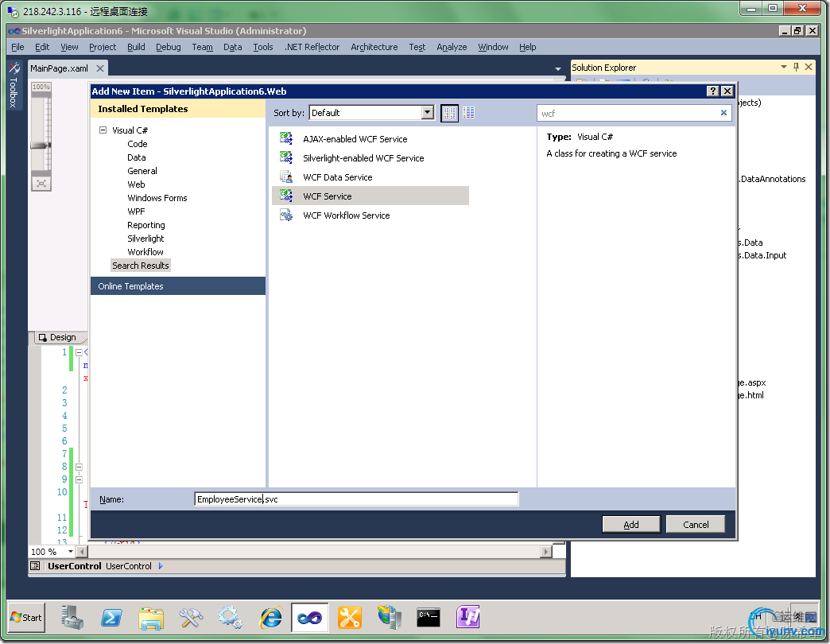
Task: Focus the wcf template search box
Action: (x=628, y=113)
